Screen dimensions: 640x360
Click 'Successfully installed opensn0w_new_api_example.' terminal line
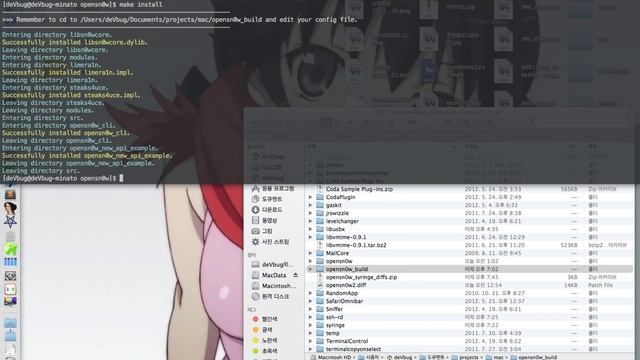(87, 156)
